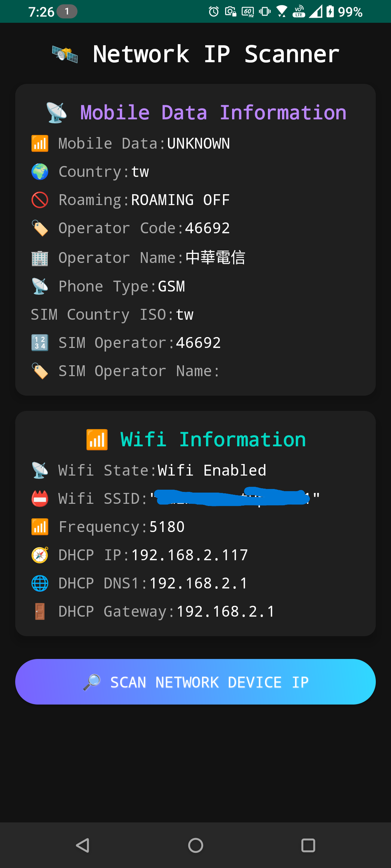The image size is (391, 868).
Task: Tap the signal bars icon beside Frequency
Action: click(40, 527)
